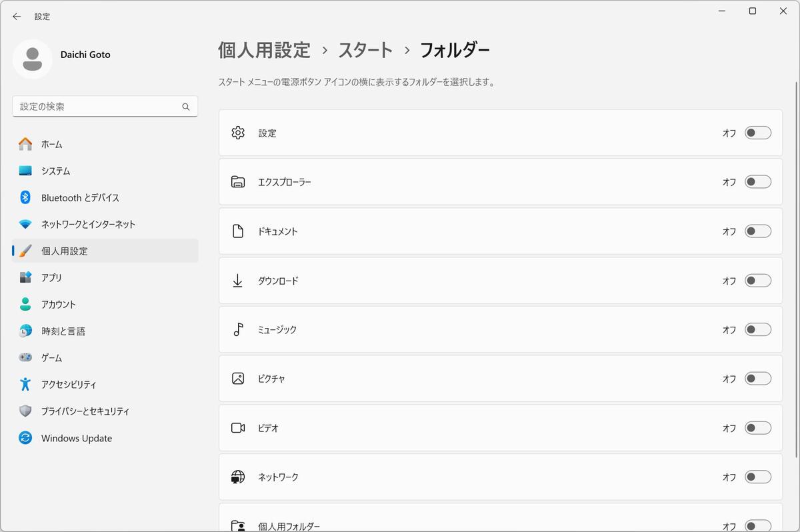This screenshot has width=800, height=532.
Task: Click the エクスプローラー row label
Action: click(285, 182)
